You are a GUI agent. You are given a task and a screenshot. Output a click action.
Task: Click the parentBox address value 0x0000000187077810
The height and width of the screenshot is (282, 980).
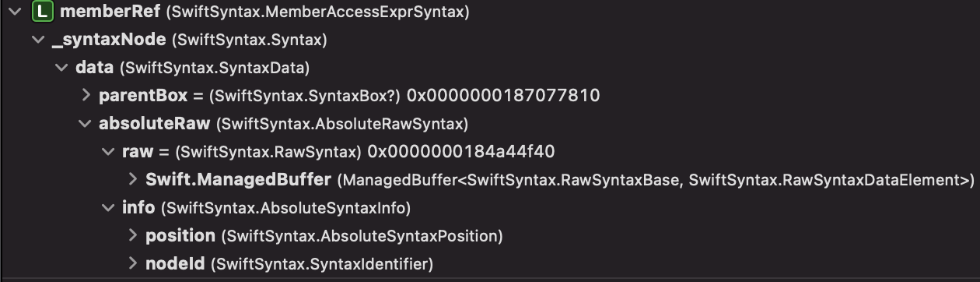click(x=503, y=96)
